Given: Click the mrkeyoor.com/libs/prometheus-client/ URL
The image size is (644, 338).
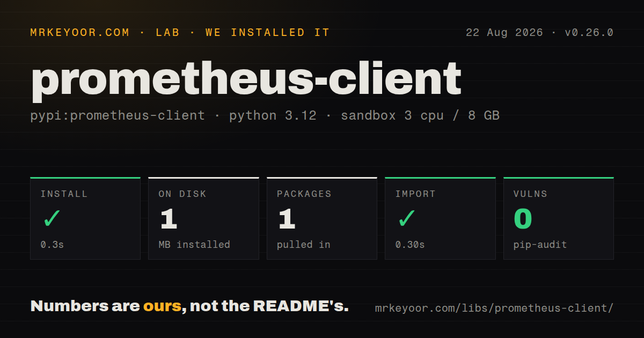Looking at the screenshot, I should pyautogui.click(x=494, y=308).
